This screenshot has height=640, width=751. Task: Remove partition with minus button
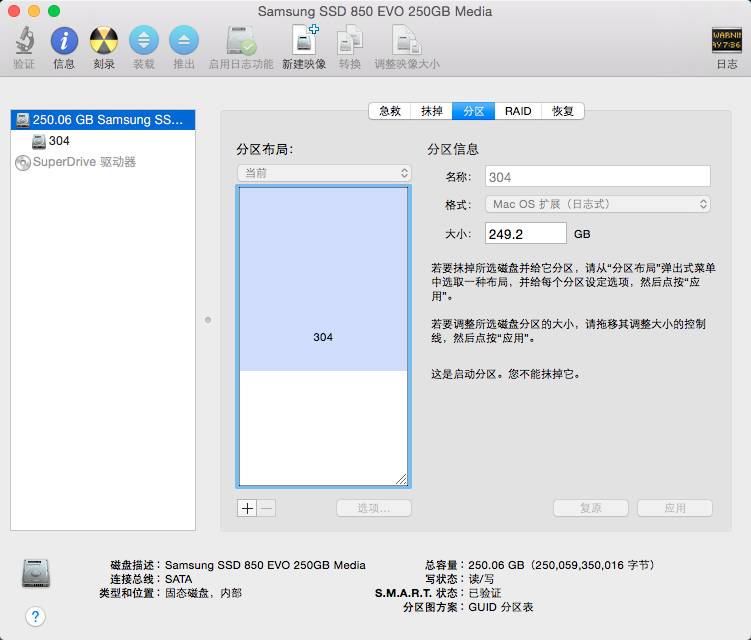[267, 508]
